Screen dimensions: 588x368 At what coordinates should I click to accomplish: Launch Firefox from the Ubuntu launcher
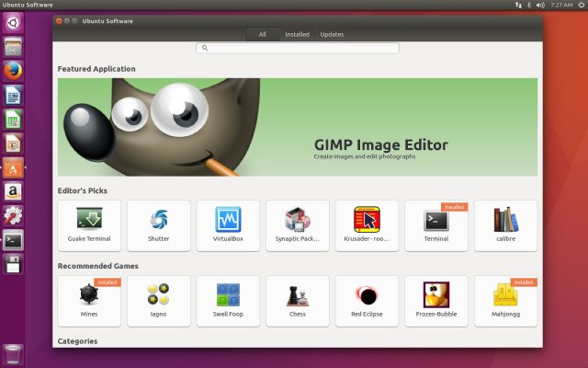tap(13, 70)
